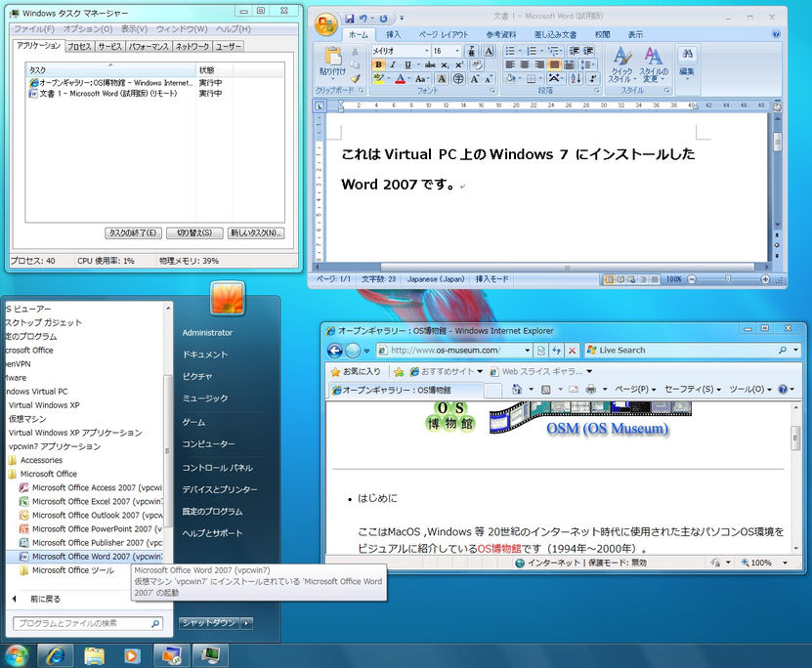Launch Microsoft Office PowerPoint 2007 from Start menu
Image resolution: width=812 pixels, height=668 pixels.
click(90, 528)
